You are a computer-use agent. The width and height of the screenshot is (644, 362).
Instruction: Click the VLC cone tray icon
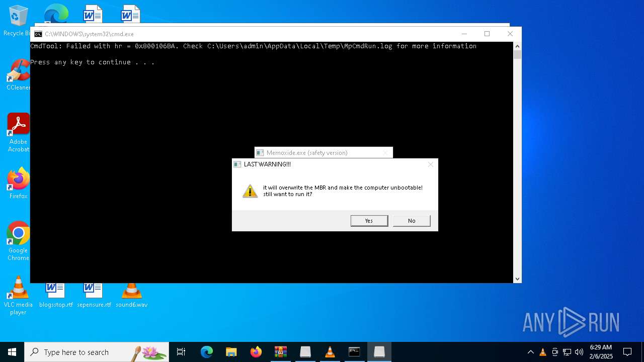coord(543,352)
